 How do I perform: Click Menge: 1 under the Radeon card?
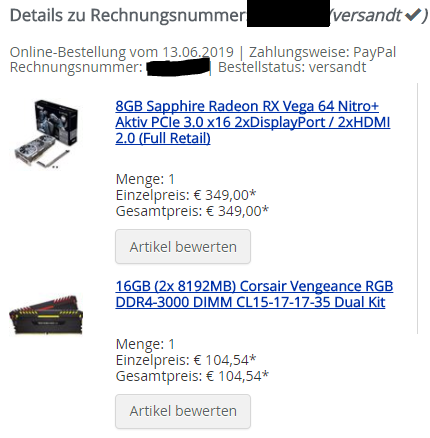tap(145, 179)
